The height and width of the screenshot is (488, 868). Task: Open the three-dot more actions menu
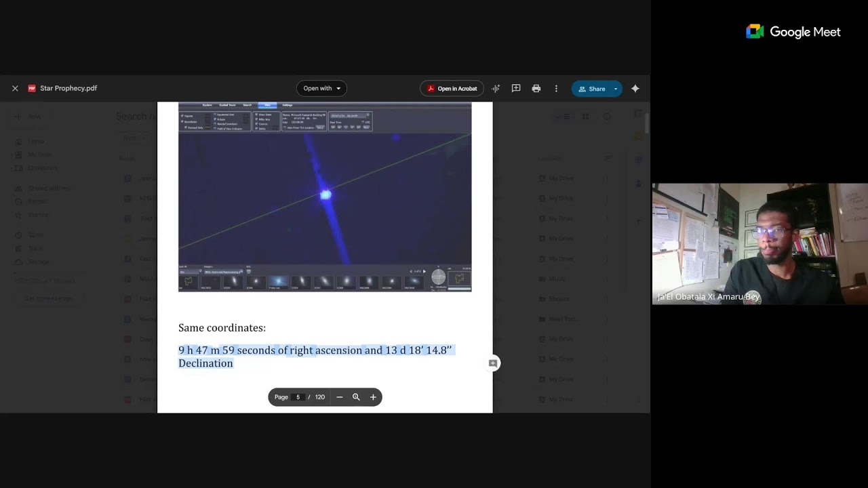[x=556, y=88]
